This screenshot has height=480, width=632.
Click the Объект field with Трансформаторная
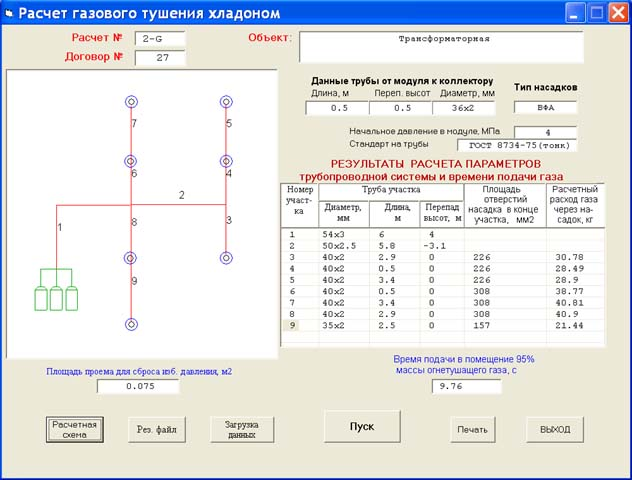tap(439, 46)
